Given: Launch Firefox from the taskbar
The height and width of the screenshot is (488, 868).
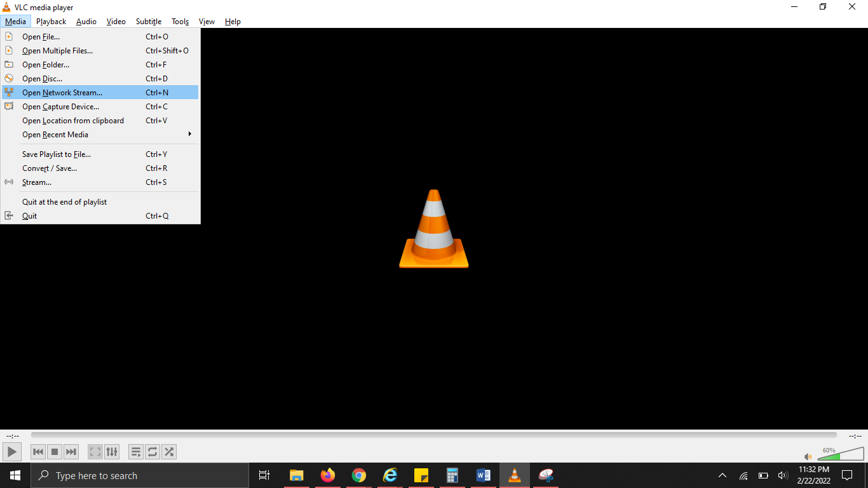Looking at the screenshot, I should click(328, 475).
